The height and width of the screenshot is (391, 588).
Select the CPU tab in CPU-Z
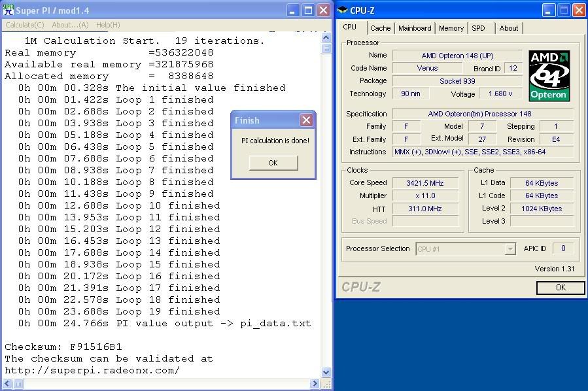[x=349, y=27]
